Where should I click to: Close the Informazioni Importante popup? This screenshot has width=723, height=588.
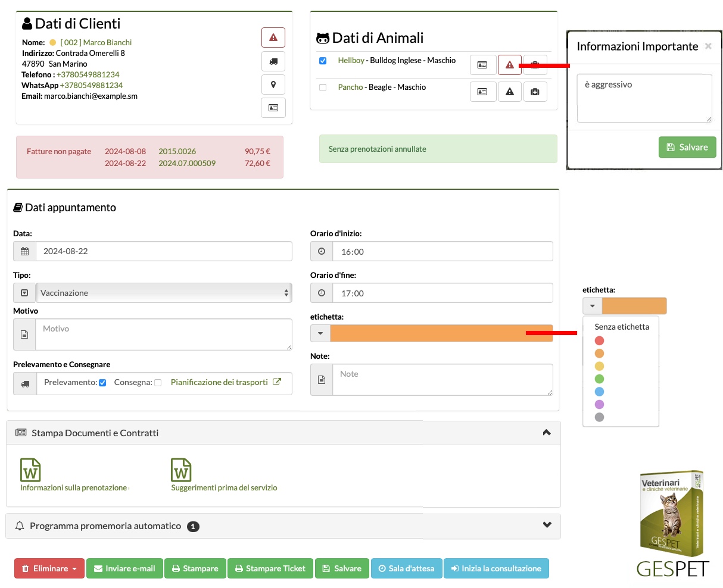(x=708, y=46)
